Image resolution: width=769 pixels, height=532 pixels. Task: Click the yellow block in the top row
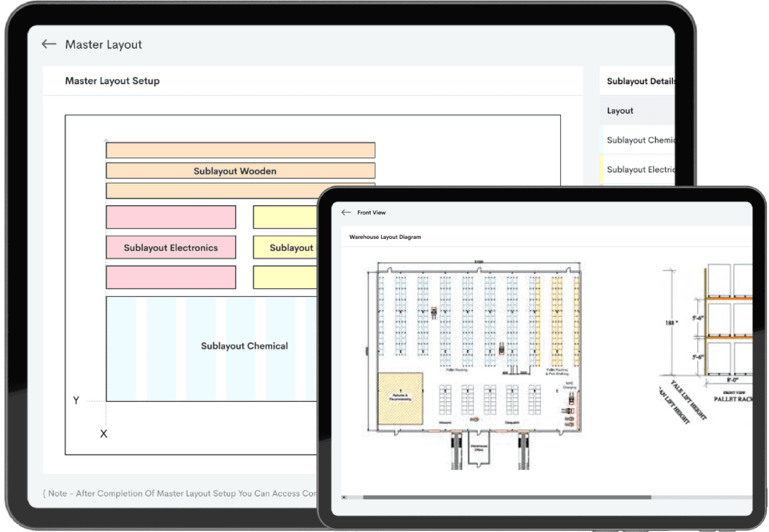[285, 217]
